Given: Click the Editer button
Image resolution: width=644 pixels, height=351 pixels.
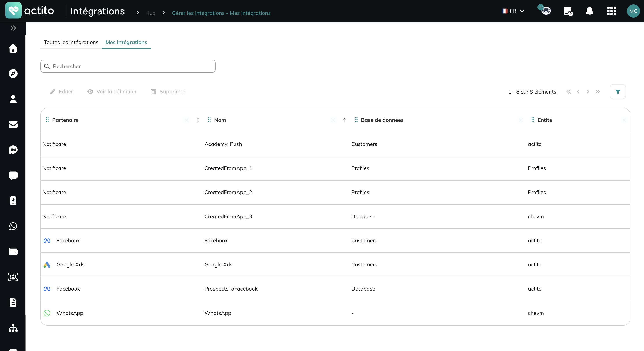Looking at the screenshot, I should click(x=62, y=92).
